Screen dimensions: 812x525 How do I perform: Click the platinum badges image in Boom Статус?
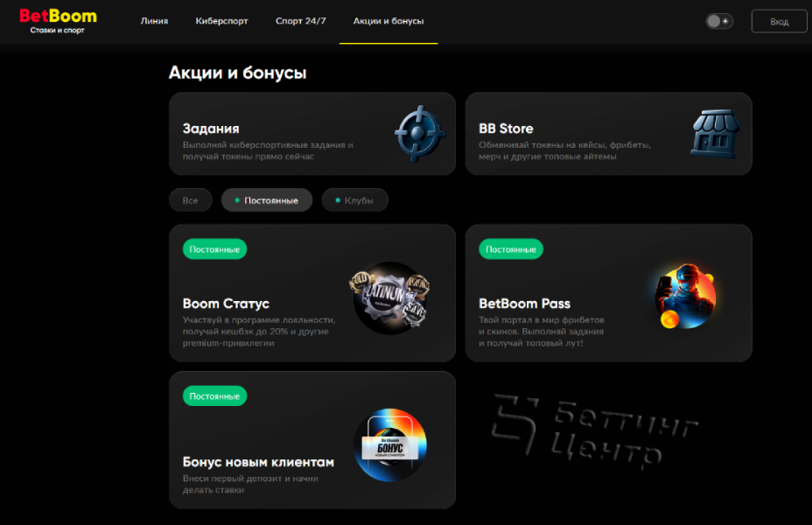(389, 297)
